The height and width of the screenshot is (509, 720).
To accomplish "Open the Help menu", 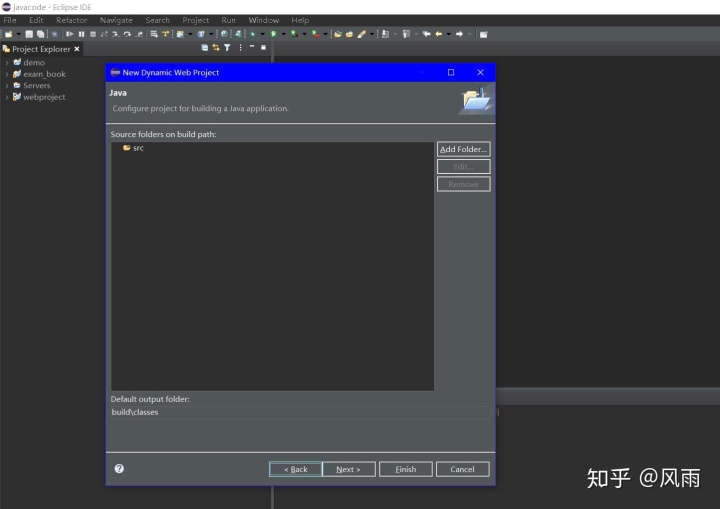I will click(x=300, y=20).
